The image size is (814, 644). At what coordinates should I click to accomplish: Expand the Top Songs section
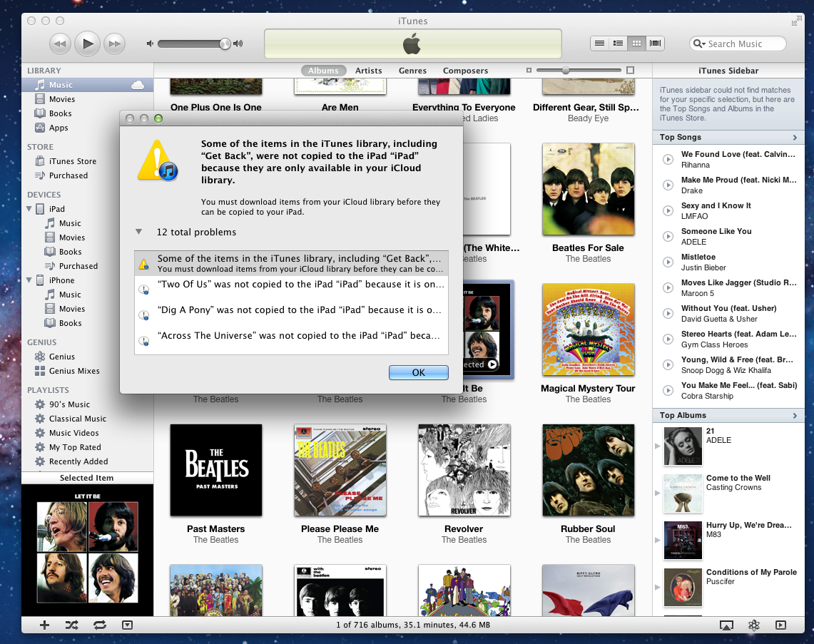[x=795, y=138]
